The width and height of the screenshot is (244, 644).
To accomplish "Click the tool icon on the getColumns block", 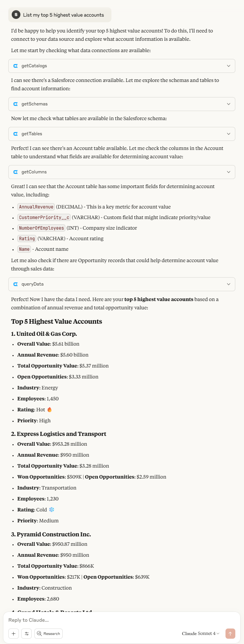I will pos(15,172).
